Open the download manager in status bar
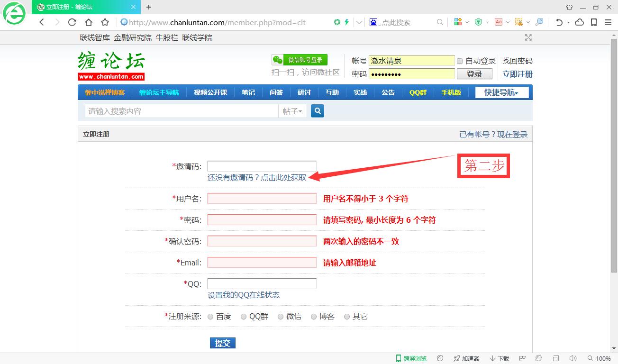 [x=500, y=358]
